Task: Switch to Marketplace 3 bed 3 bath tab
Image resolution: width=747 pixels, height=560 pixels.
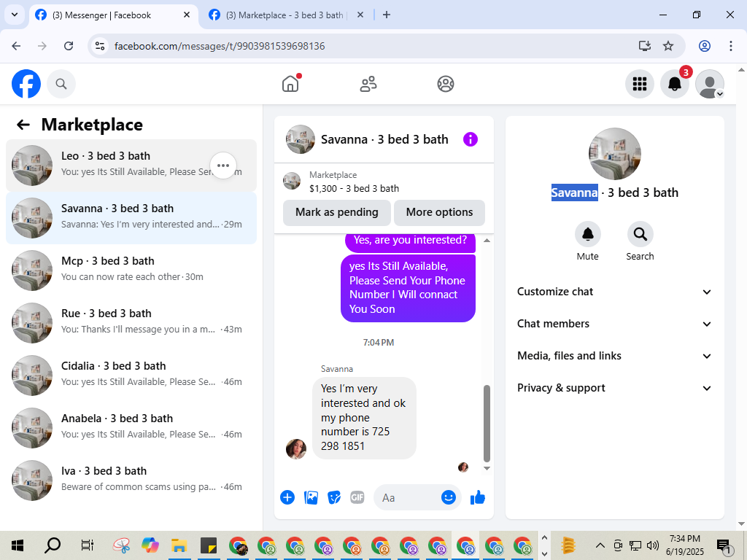Action: (x=286, y=15)
